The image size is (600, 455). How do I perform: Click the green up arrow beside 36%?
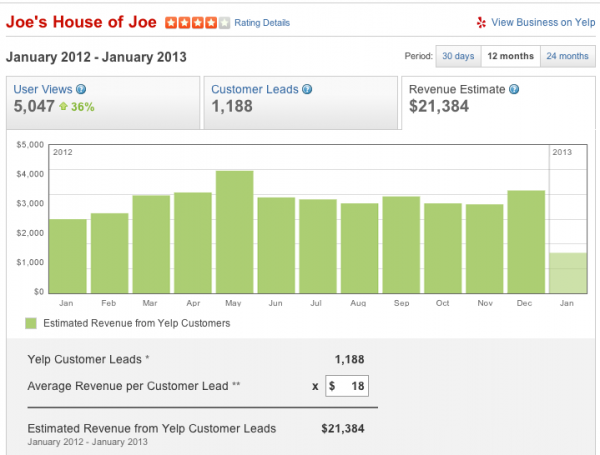point(64,106)
